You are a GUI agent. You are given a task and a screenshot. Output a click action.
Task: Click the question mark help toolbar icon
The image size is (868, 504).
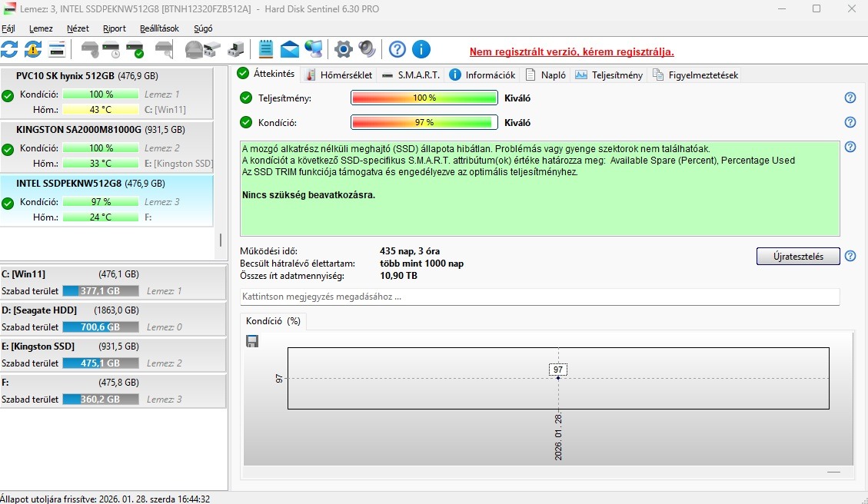pyautogui.click(x=397, y=49)
